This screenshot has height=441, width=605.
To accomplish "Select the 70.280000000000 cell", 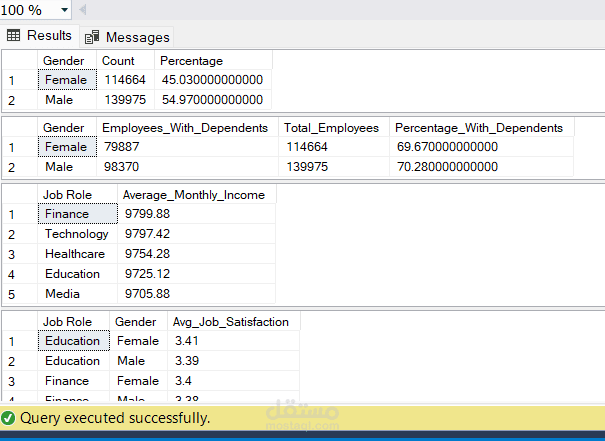I will (x=482, y=167).
